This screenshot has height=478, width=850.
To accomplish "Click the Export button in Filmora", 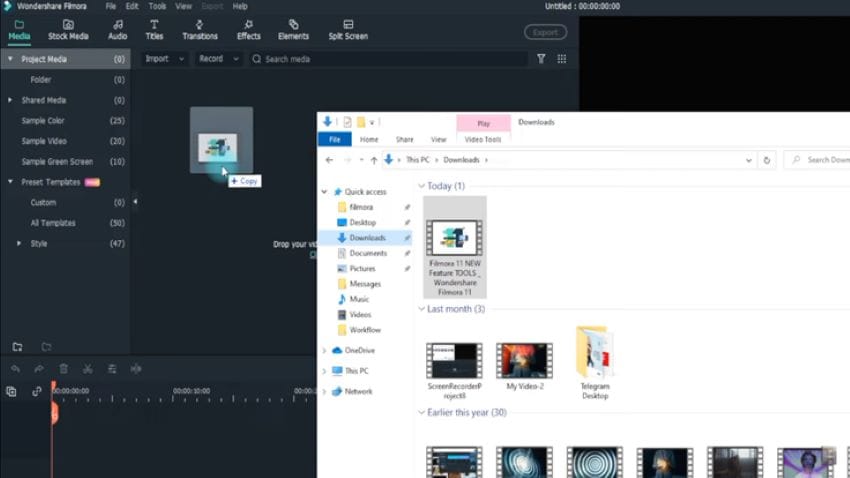I will pos(545,32).
